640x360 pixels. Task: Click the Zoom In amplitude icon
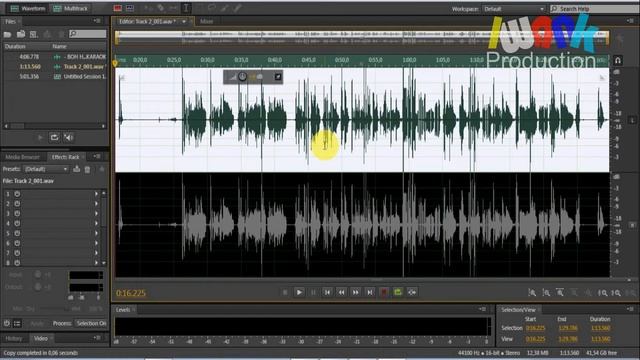(532, 293)
